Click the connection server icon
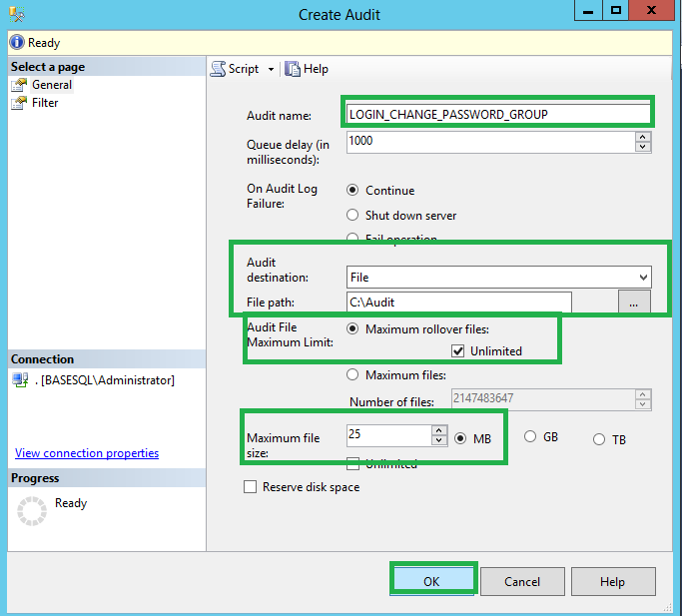This screenshot has width=682, height=616. pyautogui.click(x=20, y=379)
